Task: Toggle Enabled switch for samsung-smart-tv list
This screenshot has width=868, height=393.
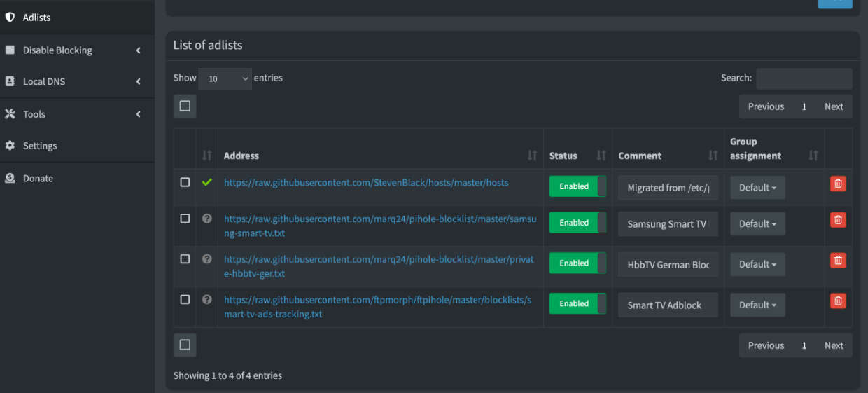Action: point(577,223)
